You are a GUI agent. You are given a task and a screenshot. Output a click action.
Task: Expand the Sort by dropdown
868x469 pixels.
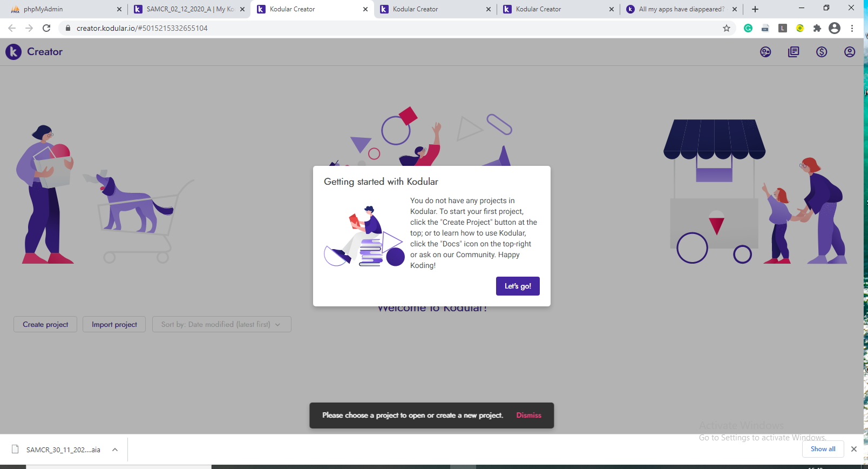click(x=222, y=324)
